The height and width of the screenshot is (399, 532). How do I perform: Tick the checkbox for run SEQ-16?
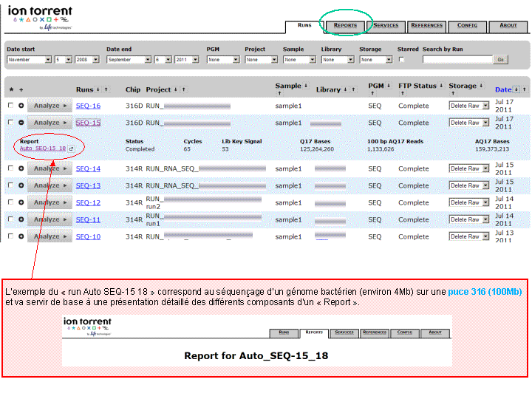point(10,106)
